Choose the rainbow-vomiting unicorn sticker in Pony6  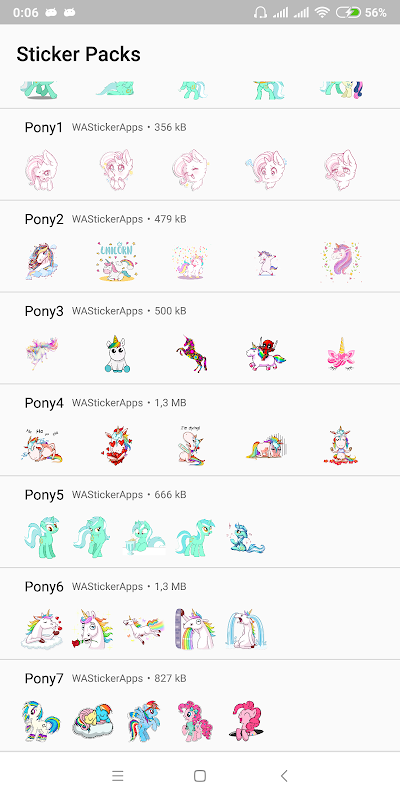pyautogui.click(x=195, y=629)
